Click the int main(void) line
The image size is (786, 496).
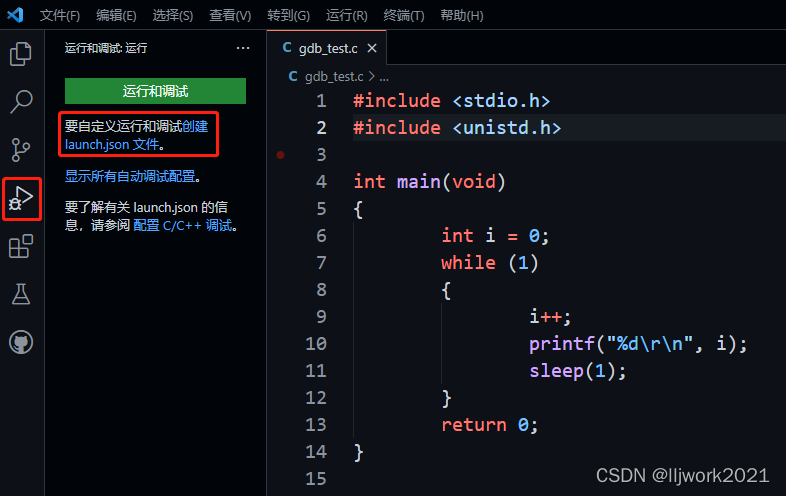coord(430,182)
